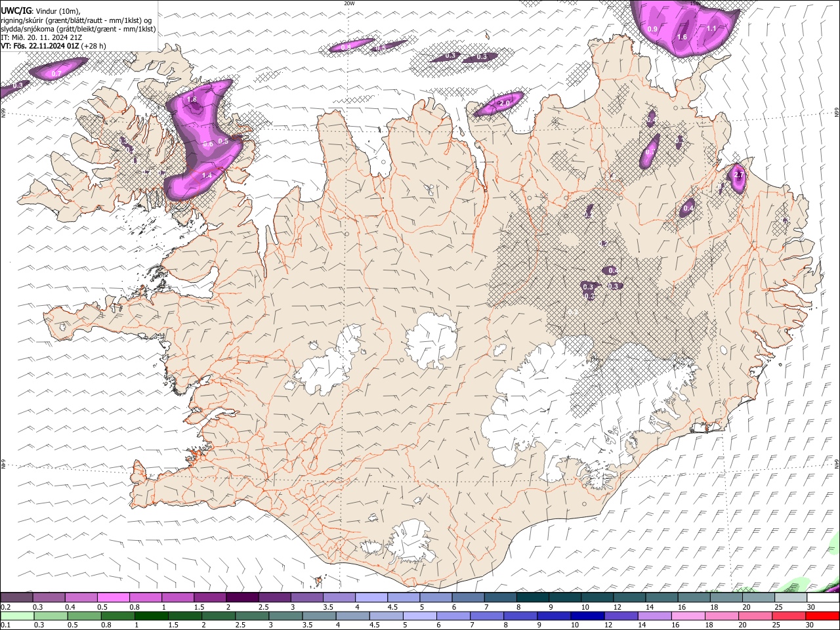Click the 1.4 label in the Westfjords snow band
This screenshot has width=840, height=630.
pos(207,175)
